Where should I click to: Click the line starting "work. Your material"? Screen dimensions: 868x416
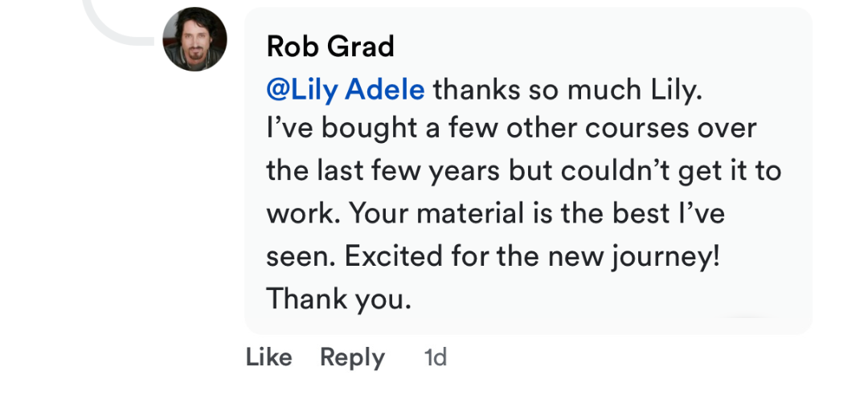[495, 214]
